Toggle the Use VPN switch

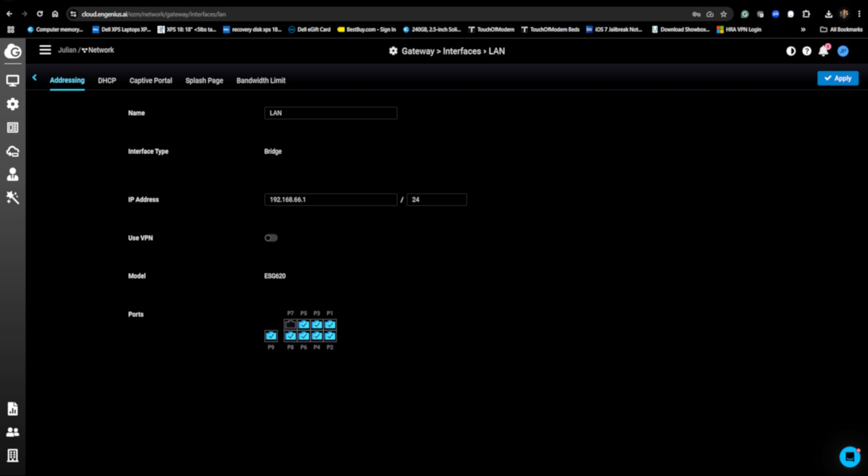pyautogui.click(x=271, y=238)
